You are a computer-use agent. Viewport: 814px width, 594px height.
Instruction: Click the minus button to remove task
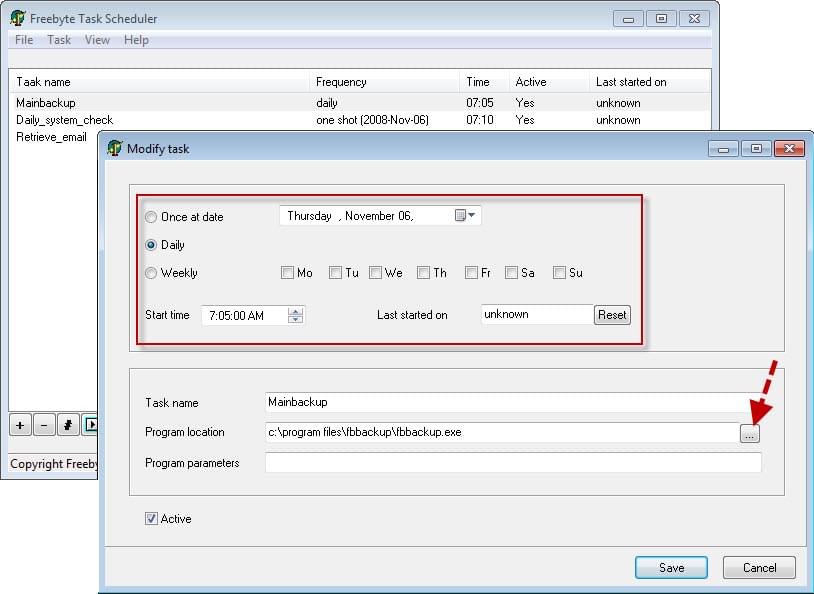tap(44, 424)
